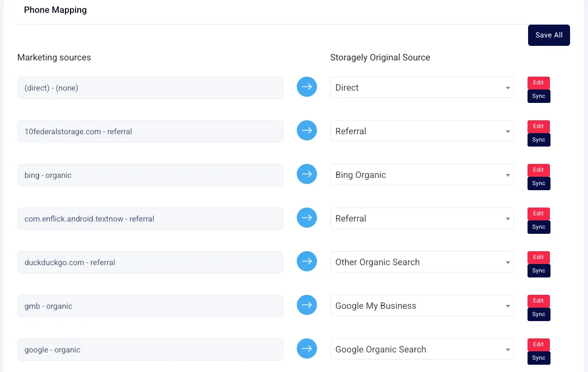
Task: Select the bing - organic source field
Action: point(150,175)
